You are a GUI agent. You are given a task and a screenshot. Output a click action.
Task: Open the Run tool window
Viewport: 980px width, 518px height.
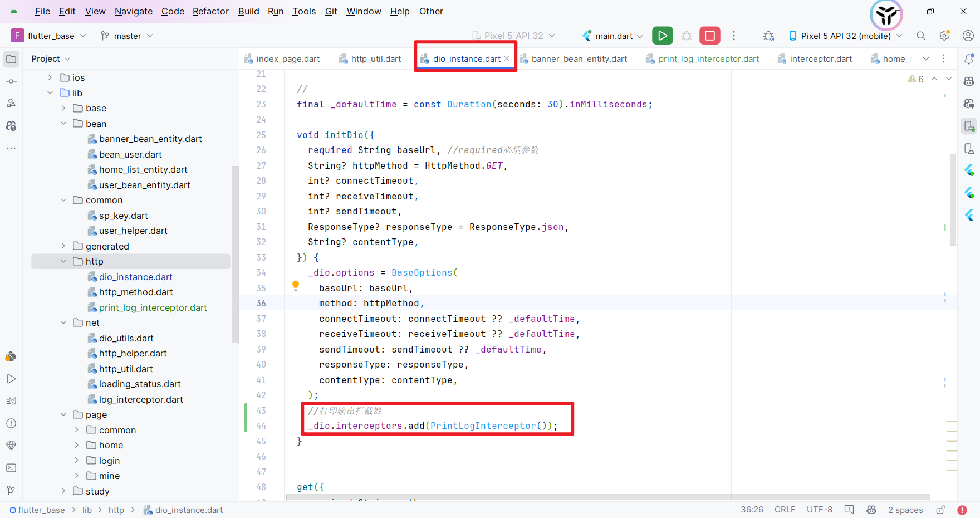coord(11,379)
